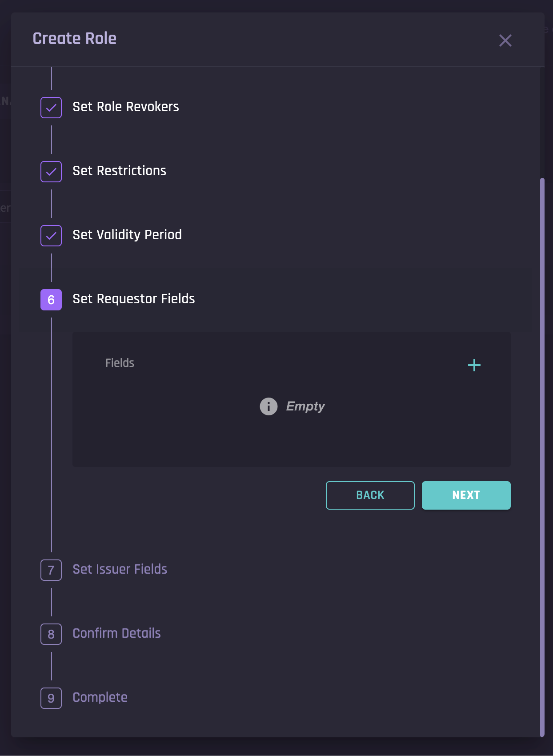Screen dimensions: 553x756
Task: Expand the Confirm Details step
Action: (x=116, y=633)
